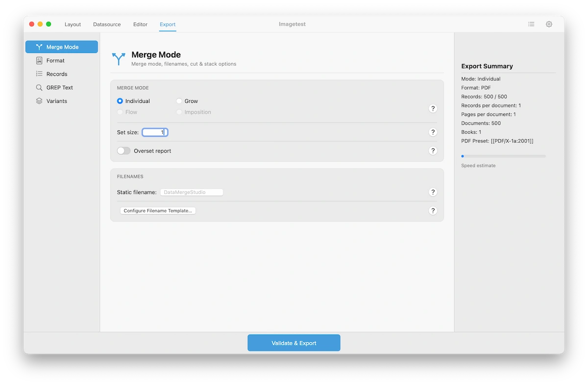The image size is (588, 385).
Task: Open the Variants section in sidebar
Action: 62,101
